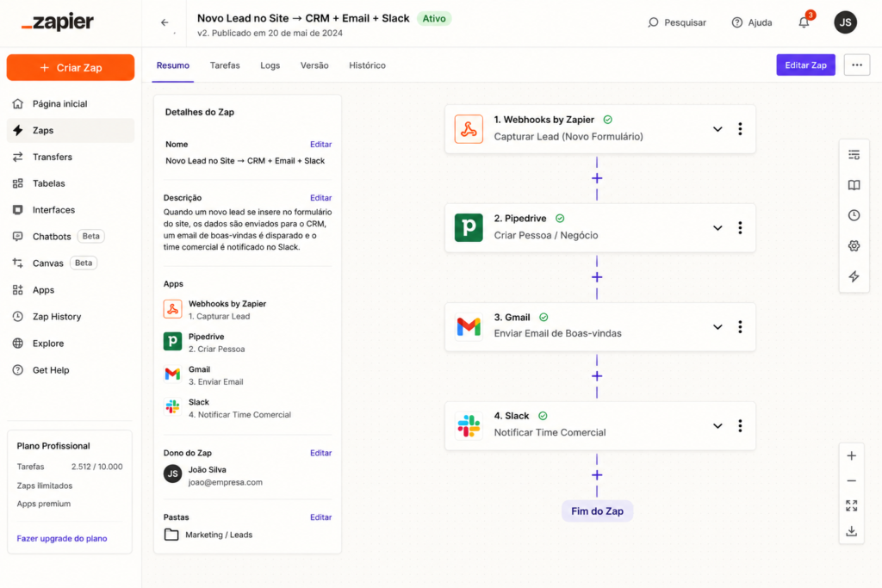Expand the Gmail step chevron
882x588 pixels.
pos(717,327)
